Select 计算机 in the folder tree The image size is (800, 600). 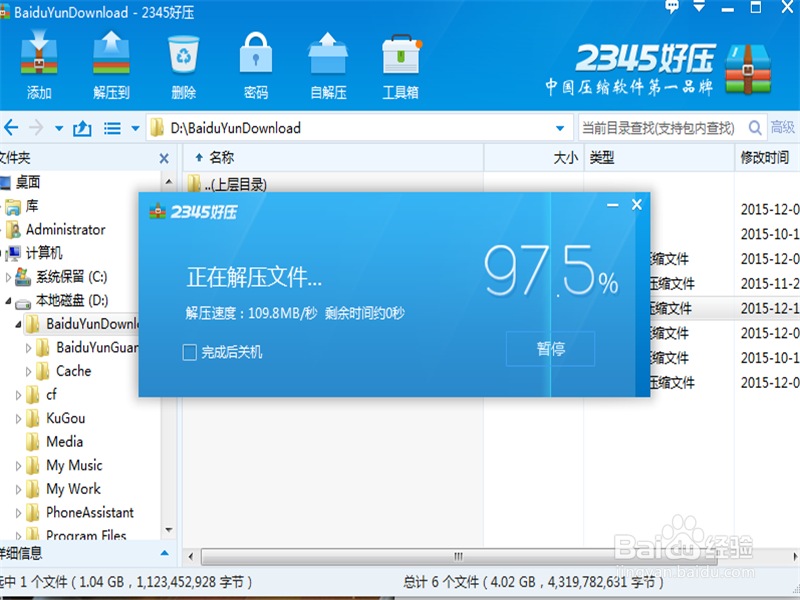coord(44,253)
